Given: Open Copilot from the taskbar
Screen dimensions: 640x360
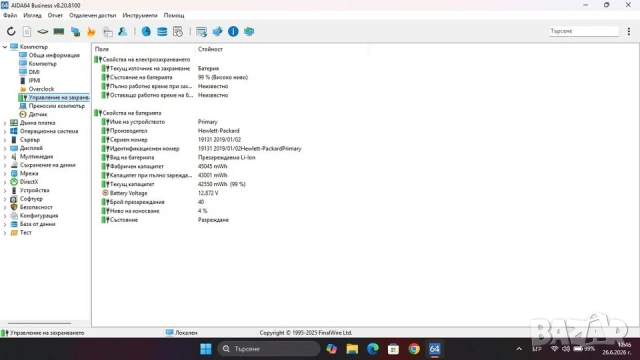Looking at the screenshot, I should coord(331,349).
